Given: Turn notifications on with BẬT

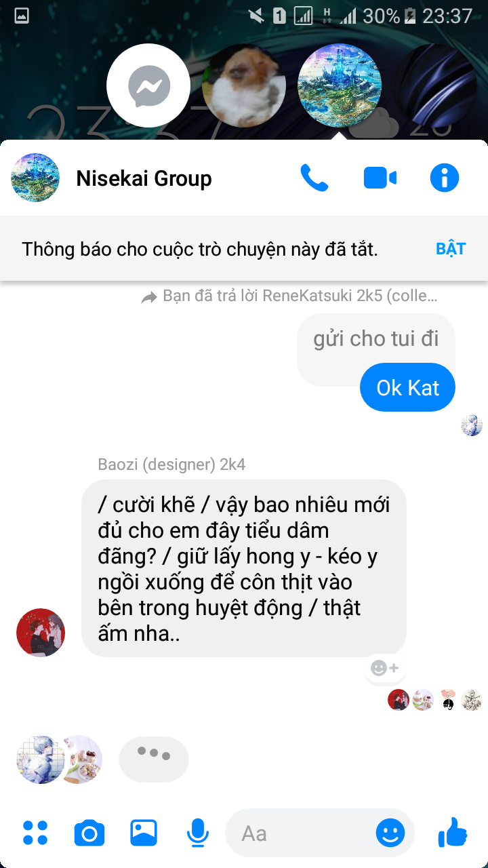Looking at the screenshot, I should (451, 248).
